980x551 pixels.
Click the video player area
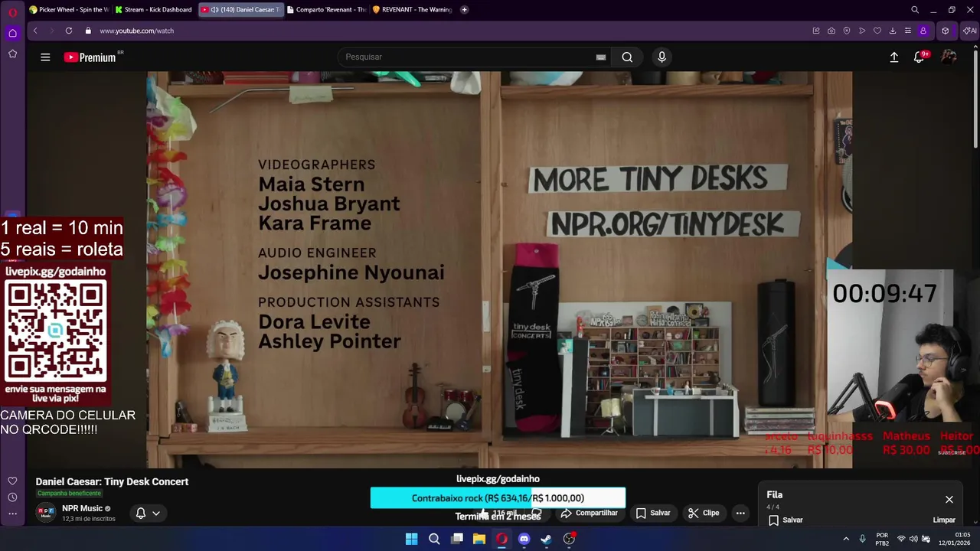[x=499, y=270]
